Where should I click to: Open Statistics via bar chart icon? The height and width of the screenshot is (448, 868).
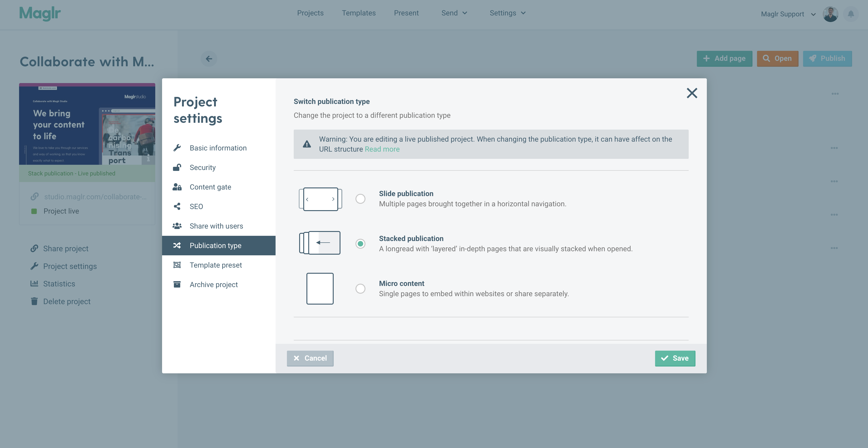point(35,283)
